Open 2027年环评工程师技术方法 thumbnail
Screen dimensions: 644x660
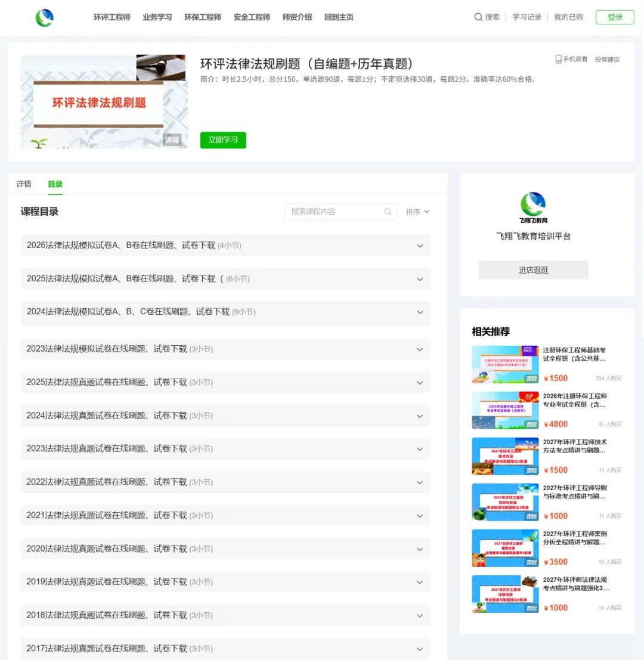coord(505,456)
